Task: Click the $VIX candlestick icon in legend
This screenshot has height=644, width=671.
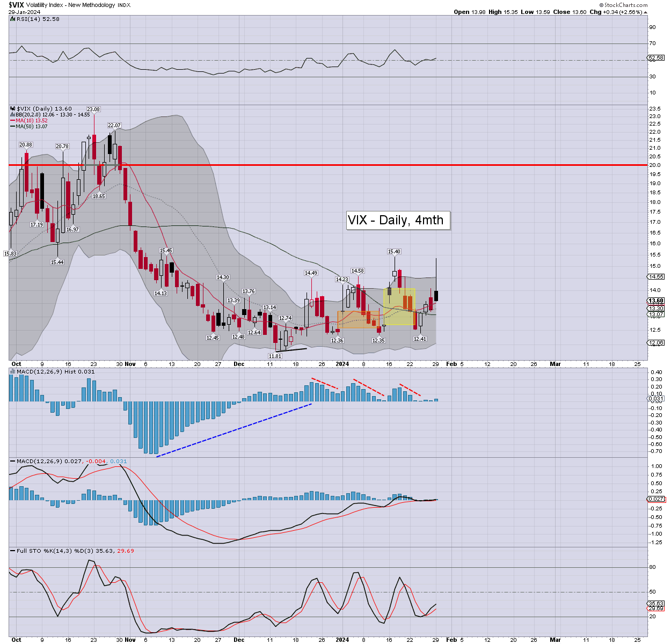Action: pos(12,108)
